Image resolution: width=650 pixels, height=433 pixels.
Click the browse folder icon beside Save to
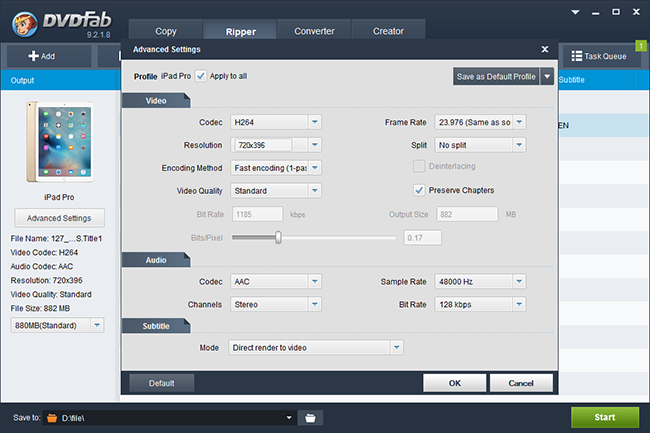click(310, 418)
